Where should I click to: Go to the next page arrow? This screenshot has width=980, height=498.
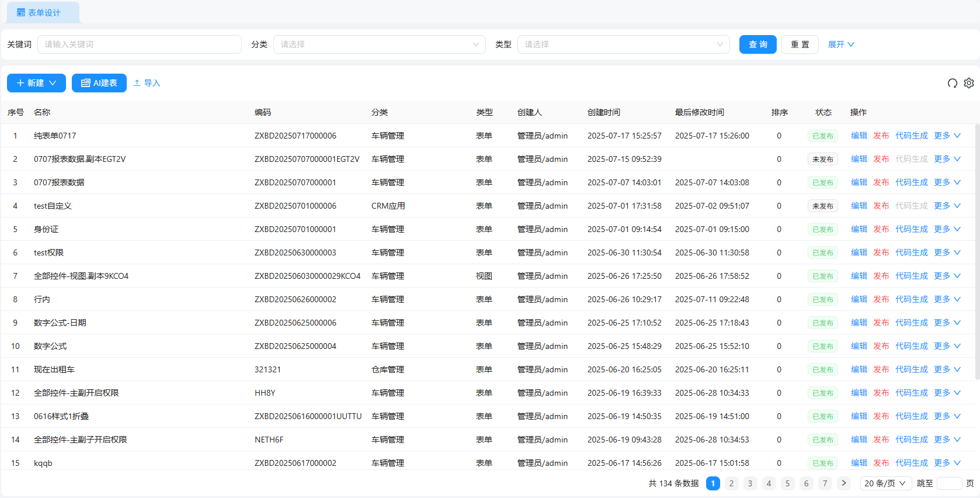(x=843, y=483)
